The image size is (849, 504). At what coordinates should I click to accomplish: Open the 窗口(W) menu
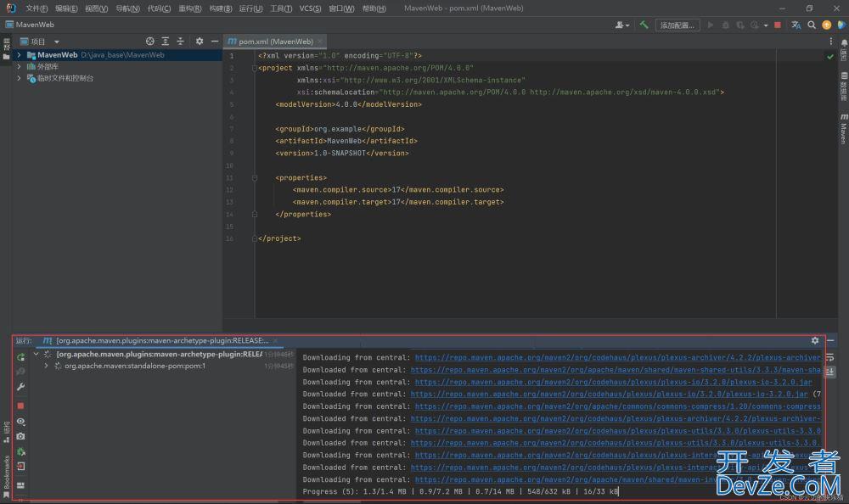[341, 8]
